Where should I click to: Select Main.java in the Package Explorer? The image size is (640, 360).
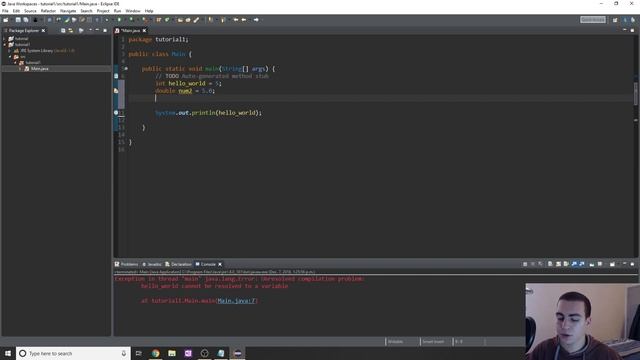[40, 69]
